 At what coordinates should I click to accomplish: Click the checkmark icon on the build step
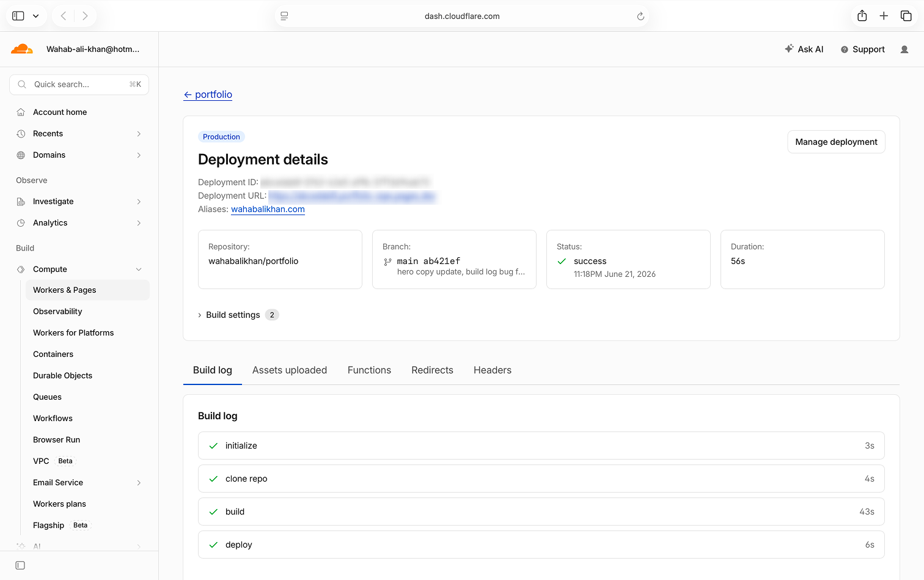point(213,512)
